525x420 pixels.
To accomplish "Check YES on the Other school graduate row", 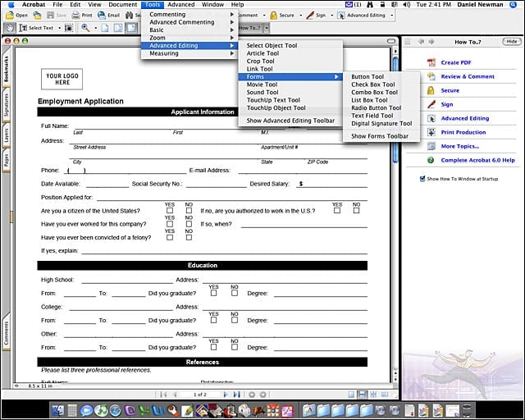I will click(213, 347).
